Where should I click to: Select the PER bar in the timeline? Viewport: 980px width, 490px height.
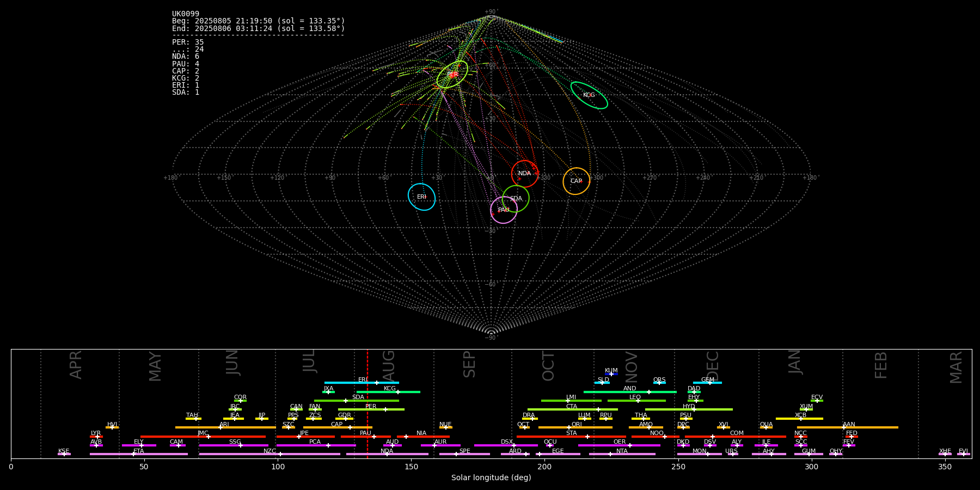coord(371,409)
